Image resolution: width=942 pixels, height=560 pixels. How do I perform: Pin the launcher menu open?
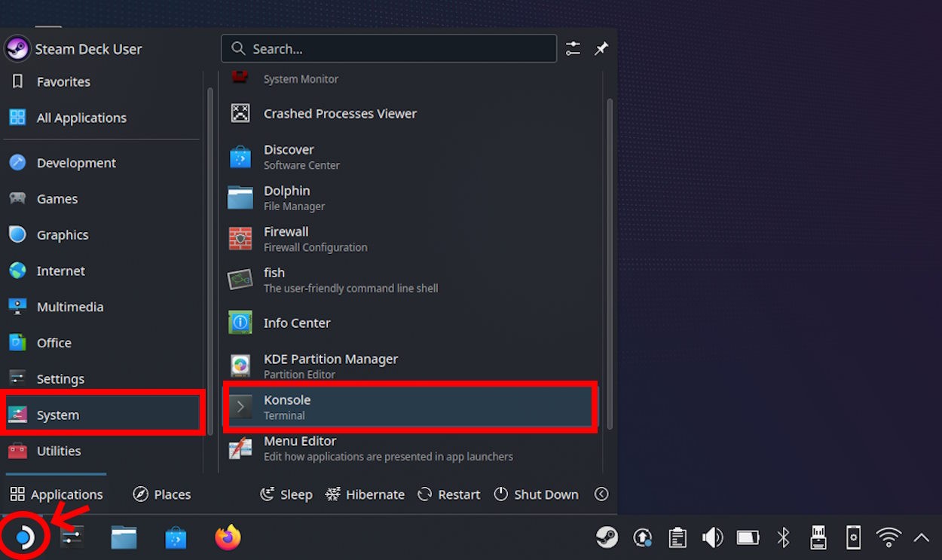(x=601, y=48)
